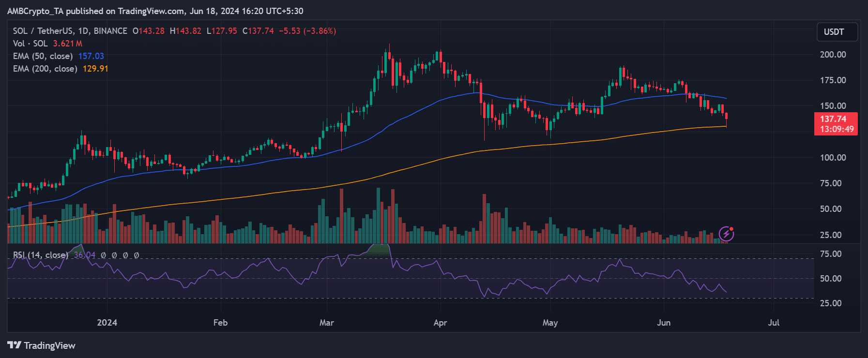The height and width of the screenshot is (358, 868).
Task: Click the Feb label on time axis
Action: click(x=220, y=323)
